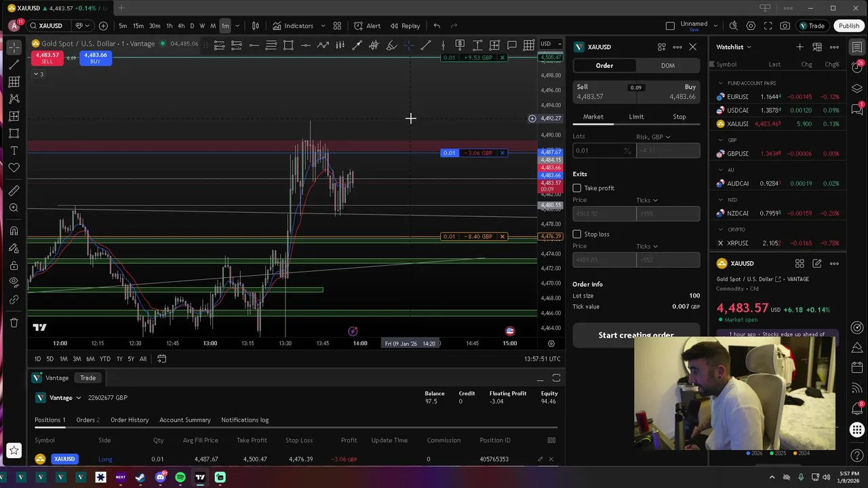Take a chart snapshot with camera icon
The width and height of the screenshot is (868, 488).
point(785,26)
